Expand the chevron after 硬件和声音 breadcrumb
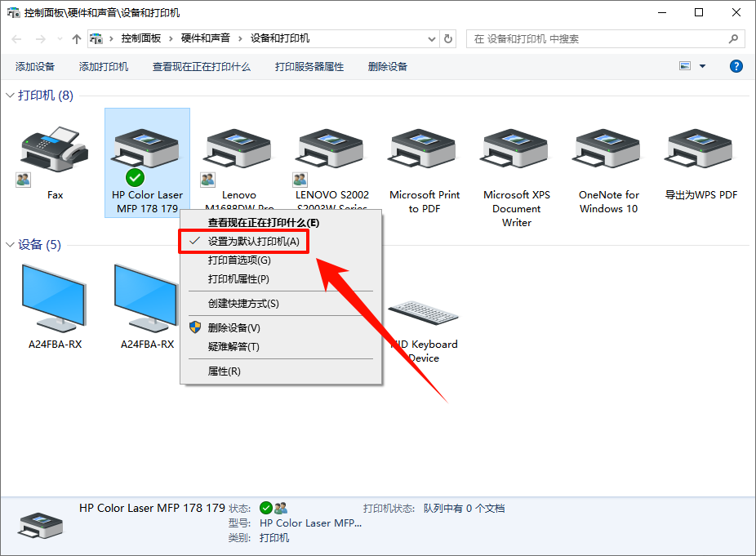The image size is (756, 556). click(x=240, y=39)
